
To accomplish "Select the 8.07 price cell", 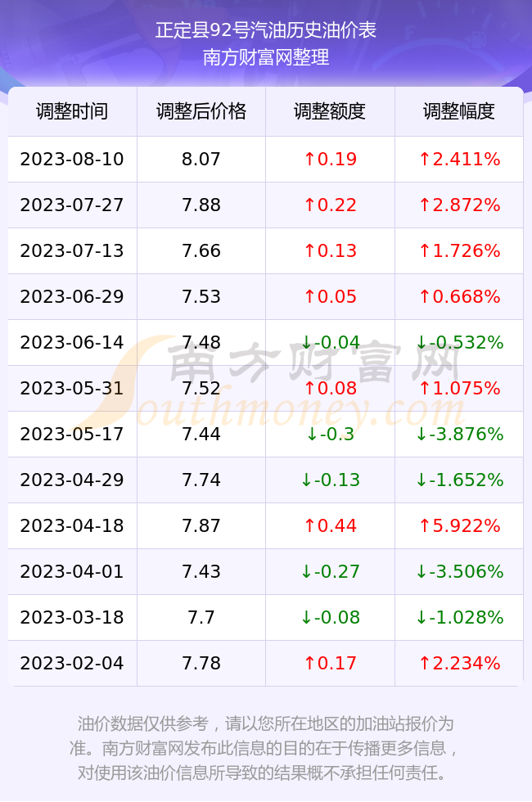I will point(201,159).
